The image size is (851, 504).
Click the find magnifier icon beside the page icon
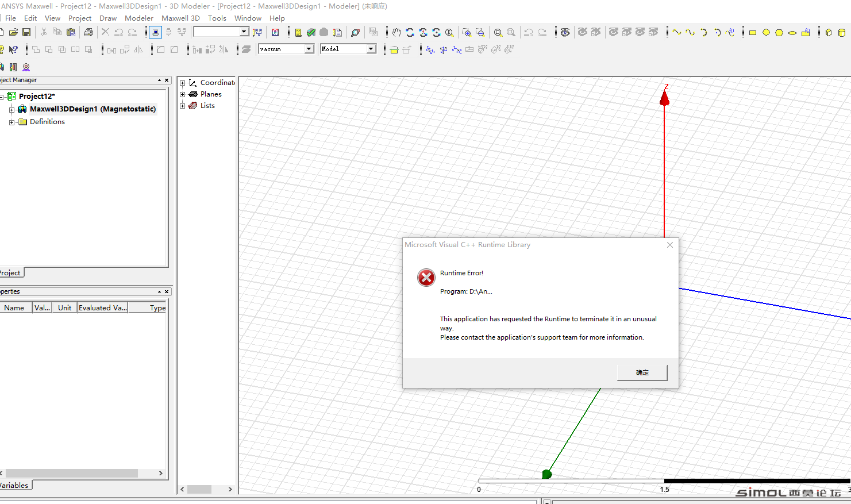tap(355, 32)
